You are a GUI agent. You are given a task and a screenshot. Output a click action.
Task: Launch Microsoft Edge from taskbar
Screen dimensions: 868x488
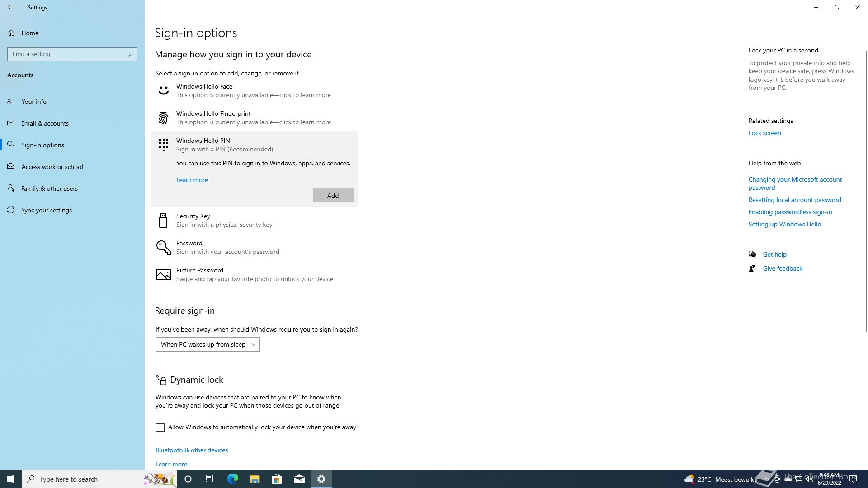232,479
